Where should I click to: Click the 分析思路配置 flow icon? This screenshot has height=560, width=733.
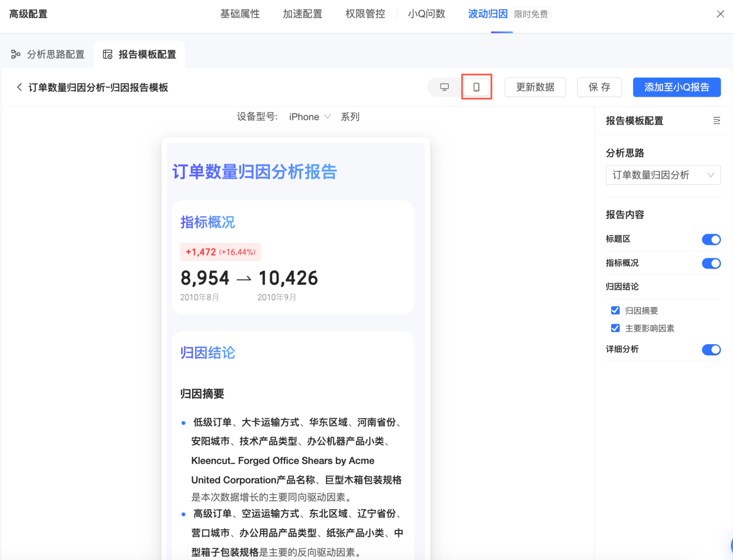[x=16, y=54]
